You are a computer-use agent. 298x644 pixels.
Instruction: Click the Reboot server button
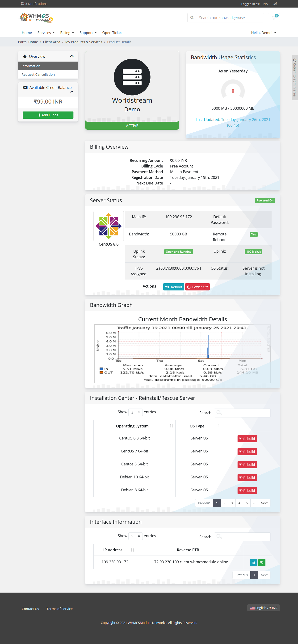coord(174,287)
